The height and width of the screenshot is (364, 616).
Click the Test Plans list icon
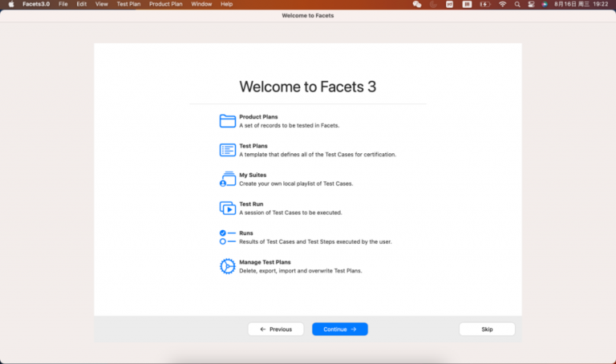point(228,150)
